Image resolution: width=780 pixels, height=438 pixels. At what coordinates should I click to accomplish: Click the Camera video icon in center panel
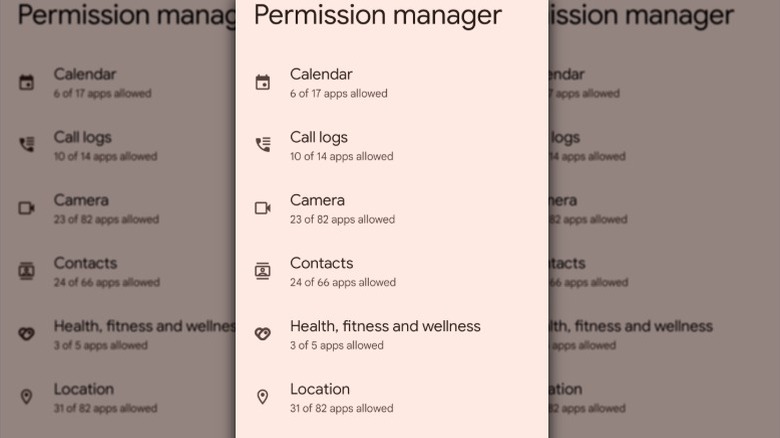pyautogui.click(x=263, y=208)
